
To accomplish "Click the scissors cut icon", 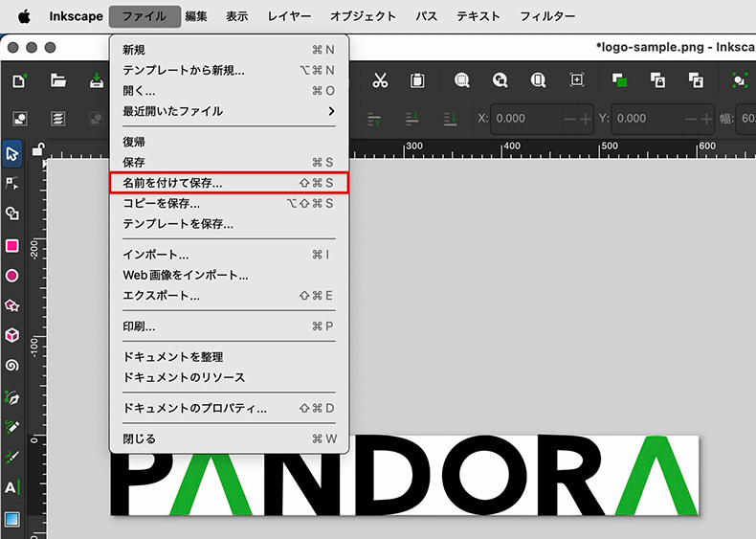I will [x=380, y=80].
